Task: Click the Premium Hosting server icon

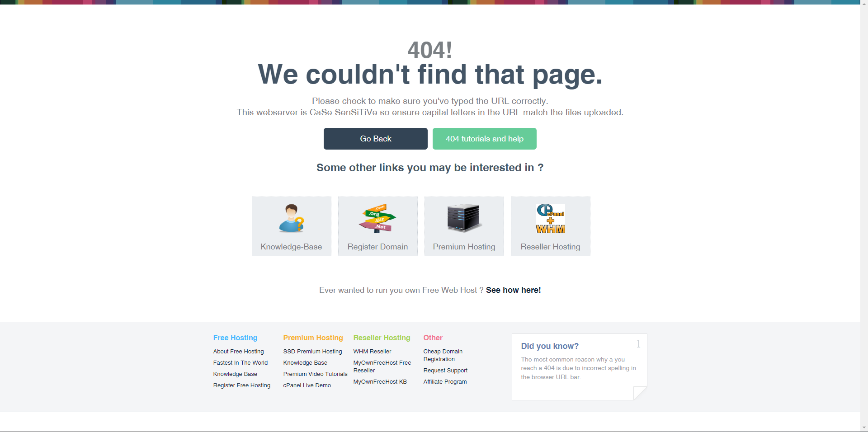Action: pos(464,218)
